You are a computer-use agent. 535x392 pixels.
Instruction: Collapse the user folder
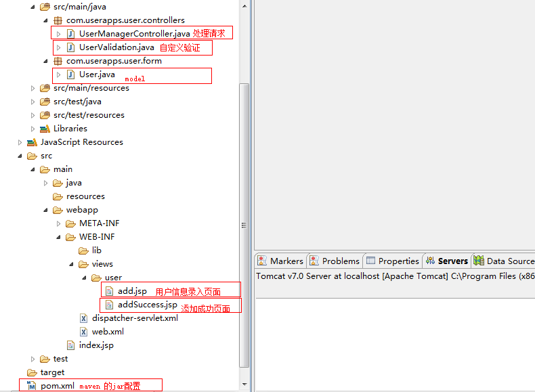(x=84, y=278)
